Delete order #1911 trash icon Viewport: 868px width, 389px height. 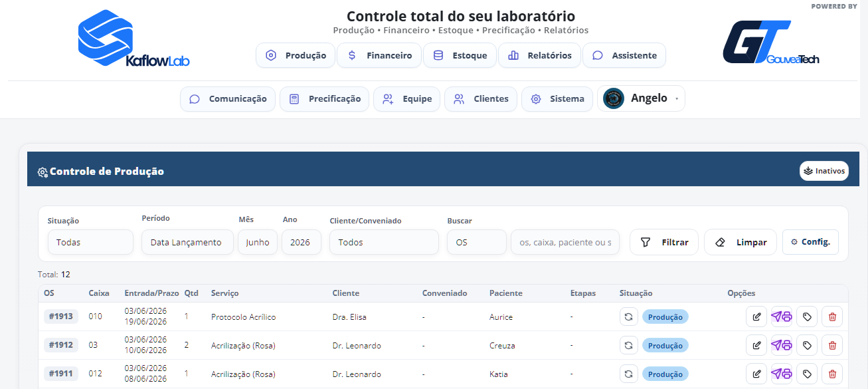point(832,374)
